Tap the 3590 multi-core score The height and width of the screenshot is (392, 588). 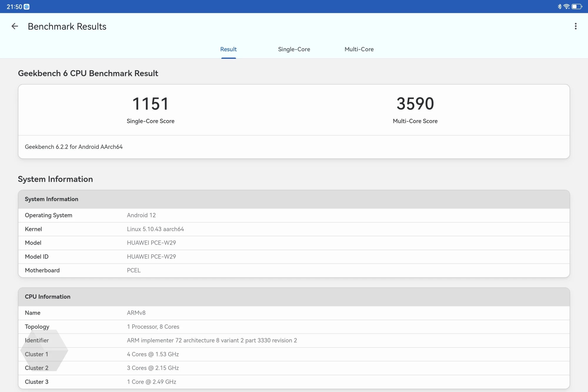(415, 104)
